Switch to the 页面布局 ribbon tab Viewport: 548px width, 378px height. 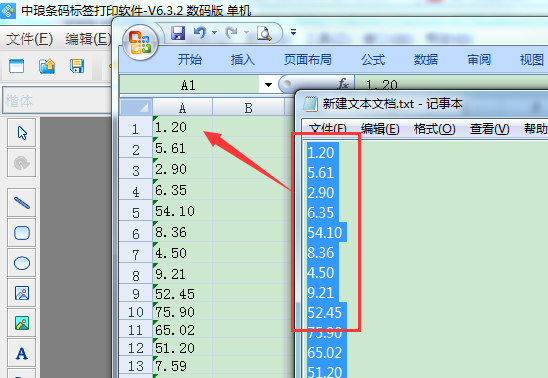(x=308, y=60)
